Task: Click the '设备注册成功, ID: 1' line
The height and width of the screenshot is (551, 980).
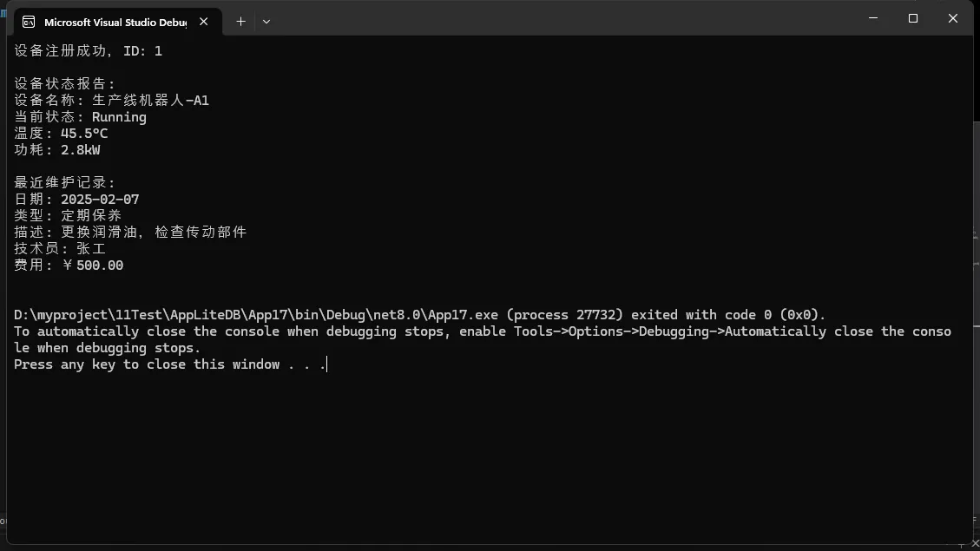Action: [88, 51]
